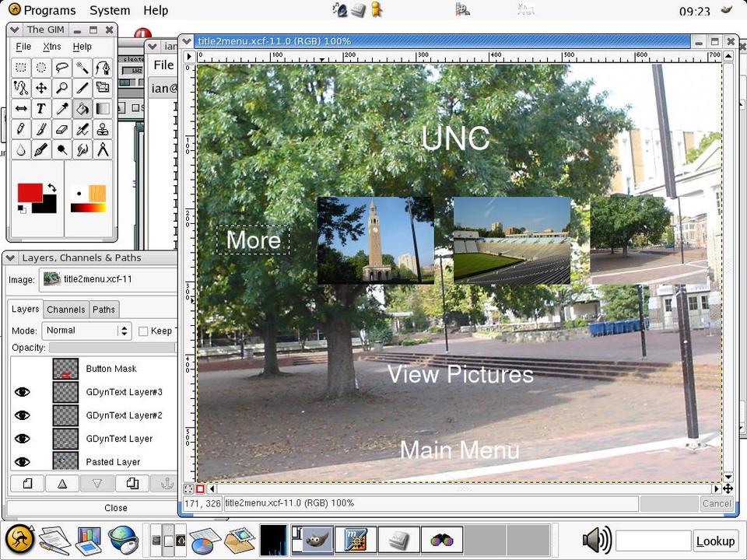
Task: Click the red foreground color swatch
Action: [30, 193]
